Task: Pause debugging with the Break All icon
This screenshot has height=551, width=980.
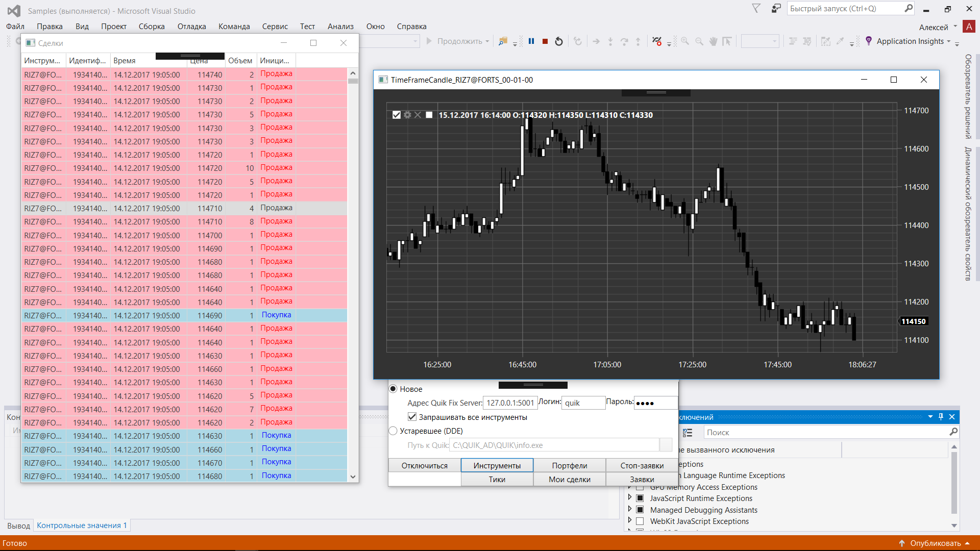Action: tap(531, 41)
